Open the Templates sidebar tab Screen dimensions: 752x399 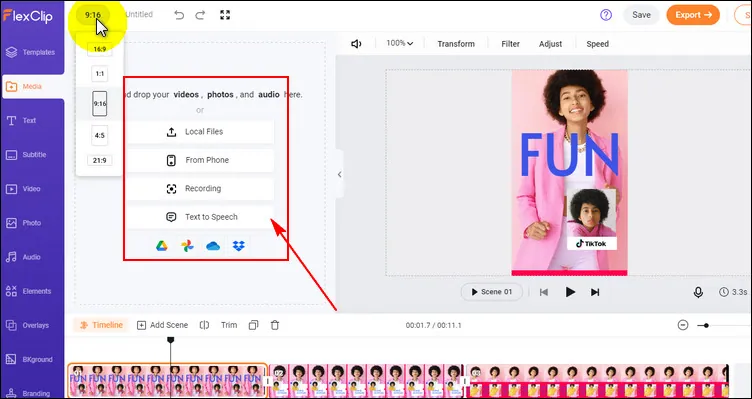pyautogui.click(x=32, y=52)
